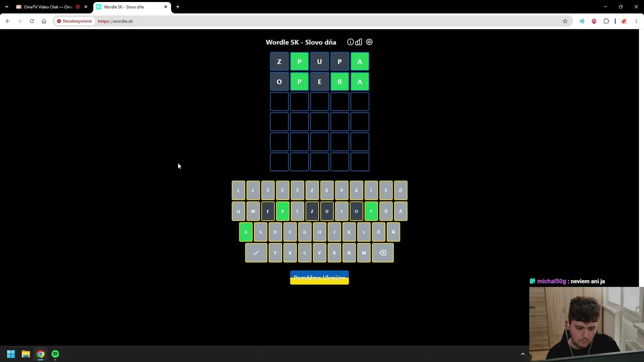Reload the wordle.sk page
644x362 pixels.
pos(32,21)
